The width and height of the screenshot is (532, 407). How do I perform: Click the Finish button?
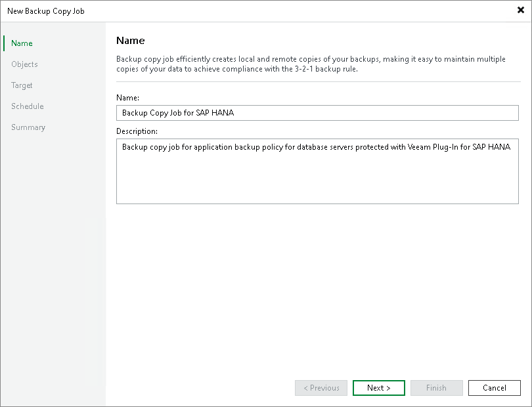click(x=436, y=388)
